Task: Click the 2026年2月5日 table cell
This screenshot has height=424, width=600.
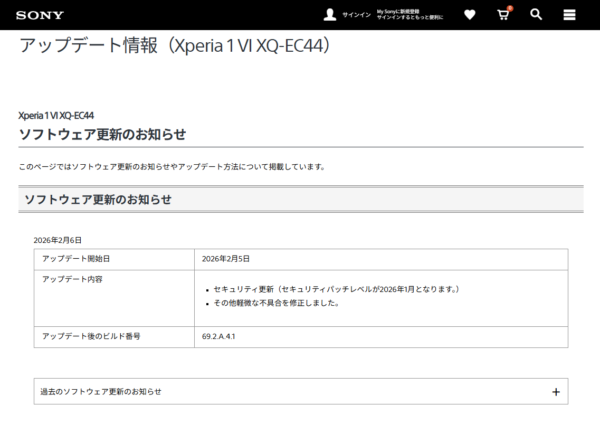Action: [x=381, y=259]
